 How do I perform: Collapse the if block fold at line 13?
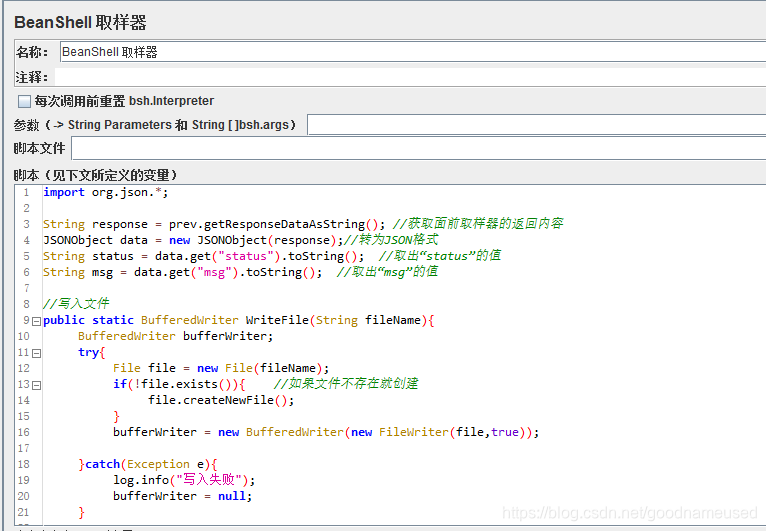click(x=36, y=385)
